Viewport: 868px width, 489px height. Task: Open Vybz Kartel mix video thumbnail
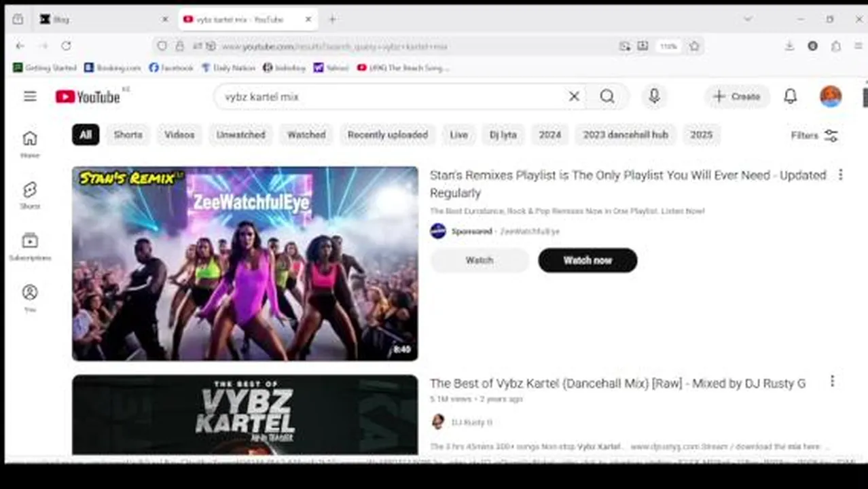(245, 414)
